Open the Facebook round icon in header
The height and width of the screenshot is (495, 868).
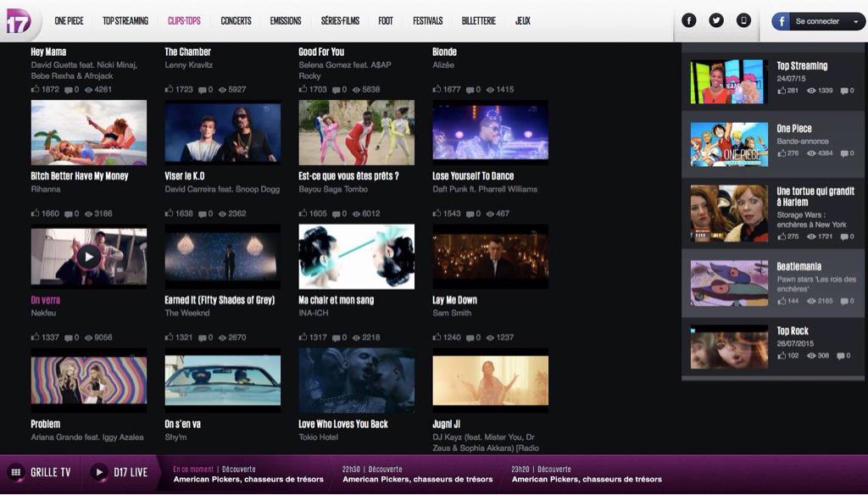(x=688, y=21)
